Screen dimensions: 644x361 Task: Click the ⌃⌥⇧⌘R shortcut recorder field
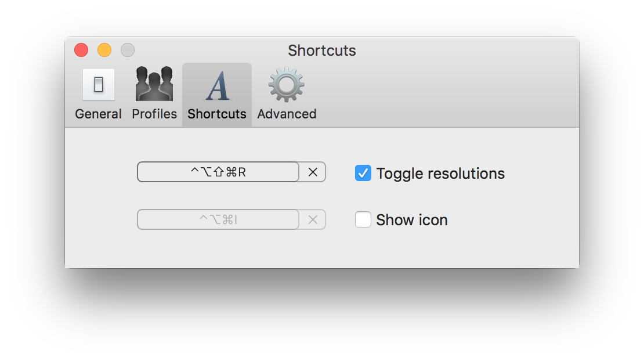218,172
